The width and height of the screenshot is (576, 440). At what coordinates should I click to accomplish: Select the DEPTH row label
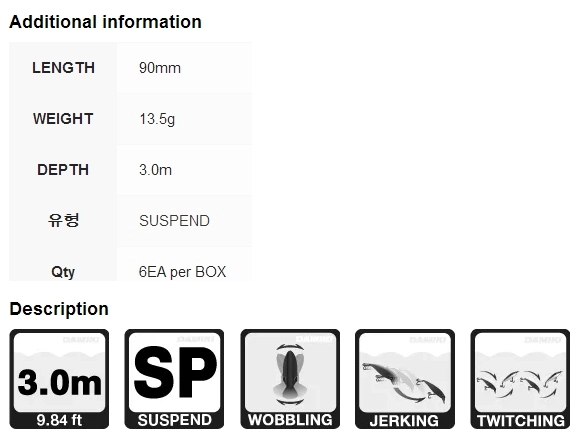coord(63,170)
